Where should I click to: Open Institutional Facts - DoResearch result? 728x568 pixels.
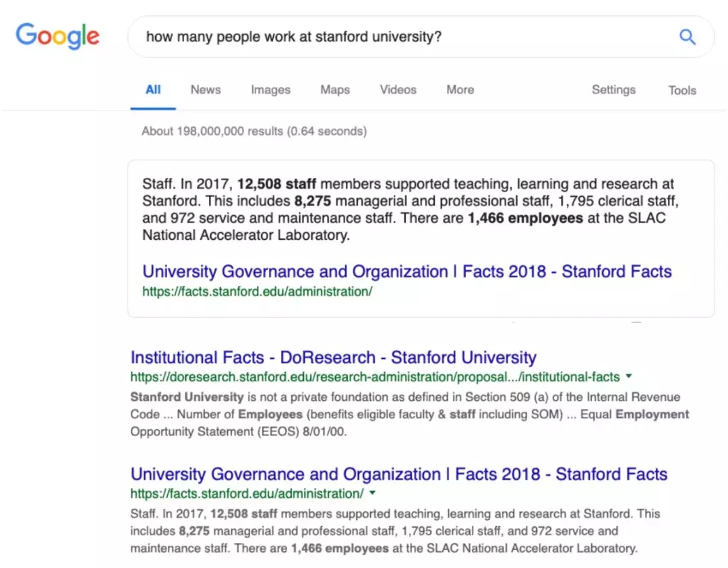334,357
